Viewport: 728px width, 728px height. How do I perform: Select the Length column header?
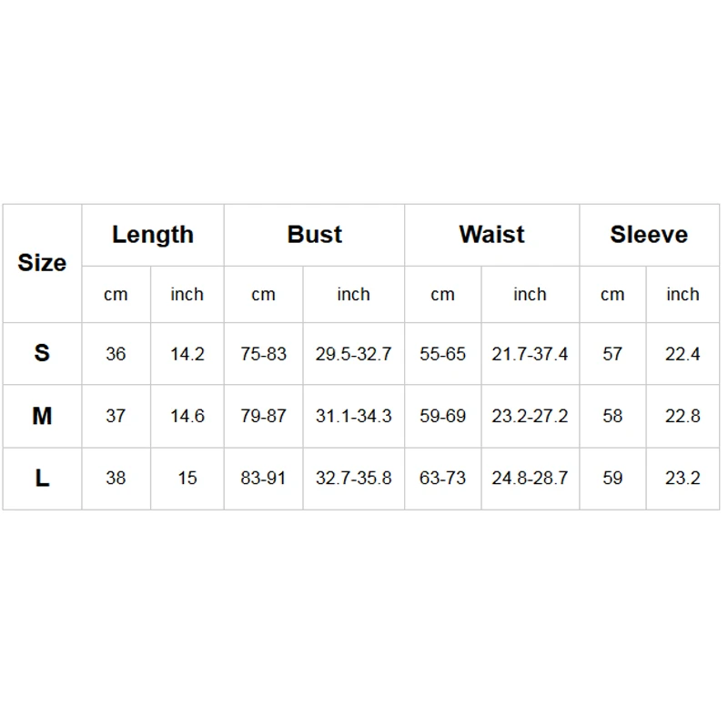[153, 235]
